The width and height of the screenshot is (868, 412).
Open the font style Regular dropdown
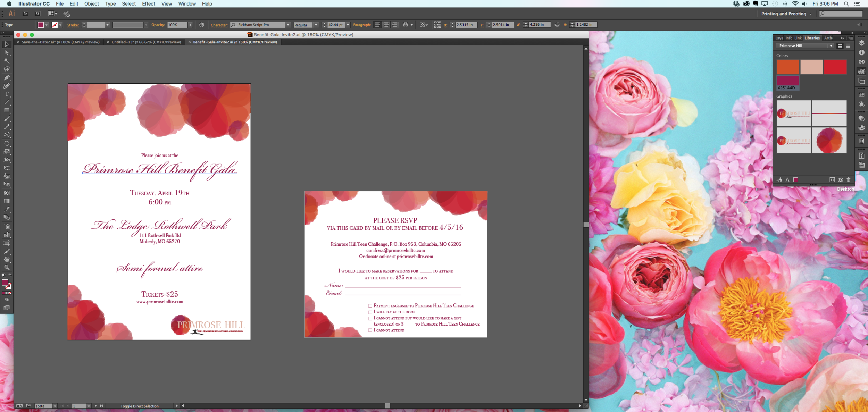(316, 25)
